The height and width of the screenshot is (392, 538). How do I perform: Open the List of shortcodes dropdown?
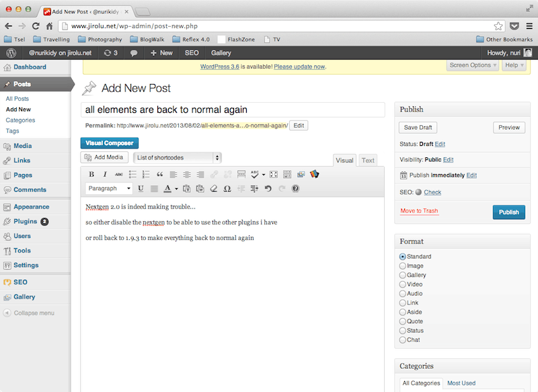tap(178, 157)
